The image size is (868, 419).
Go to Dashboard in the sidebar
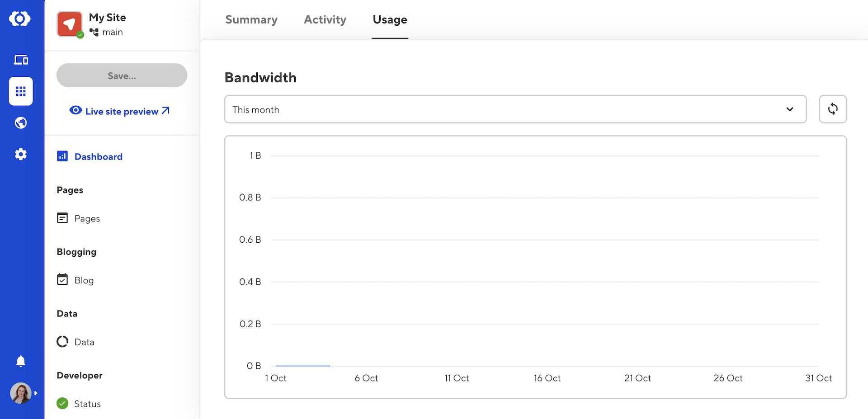pyautogui.click(x=98, y=156)
